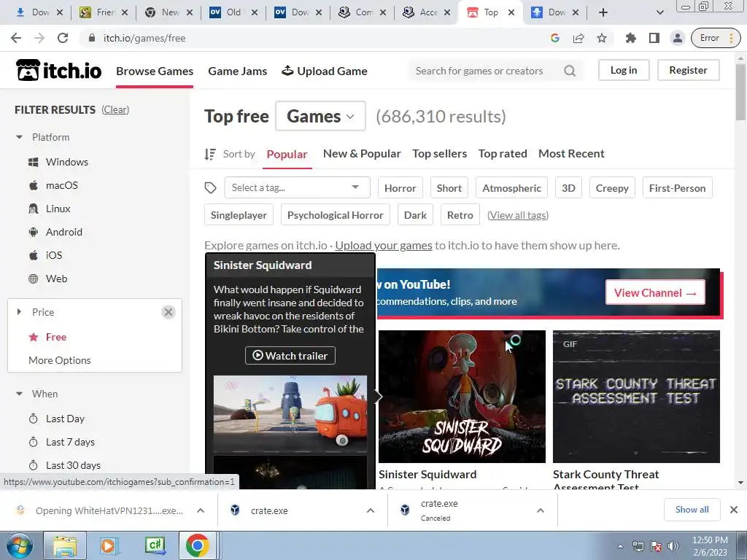The height and width of the screenshot is (560, 747).
Task: Open options for first crate.exe download
Action: click(370, 510)
